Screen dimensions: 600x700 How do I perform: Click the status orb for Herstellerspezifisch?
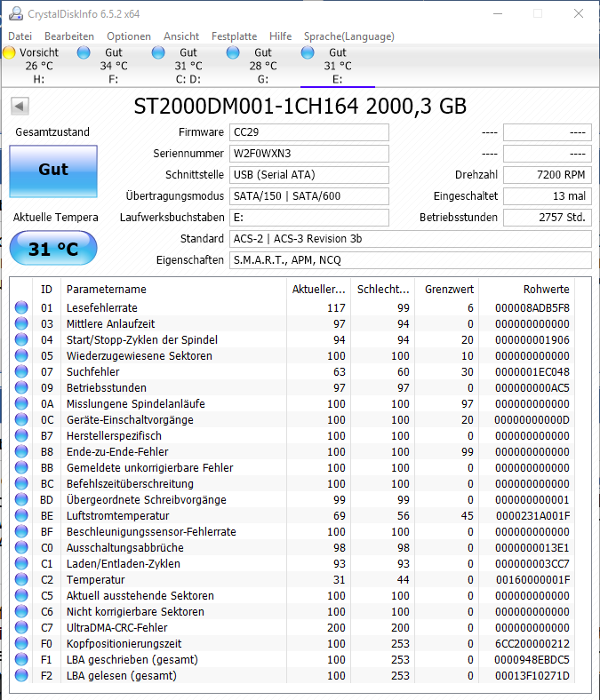pos(21,435)
